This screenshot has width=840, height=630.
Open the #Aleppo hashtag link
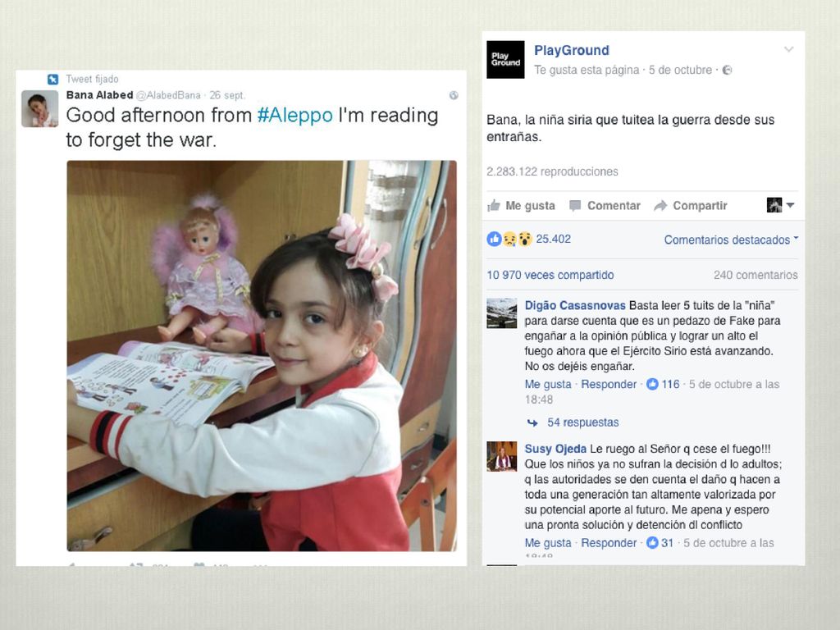[x=295, y=115]
